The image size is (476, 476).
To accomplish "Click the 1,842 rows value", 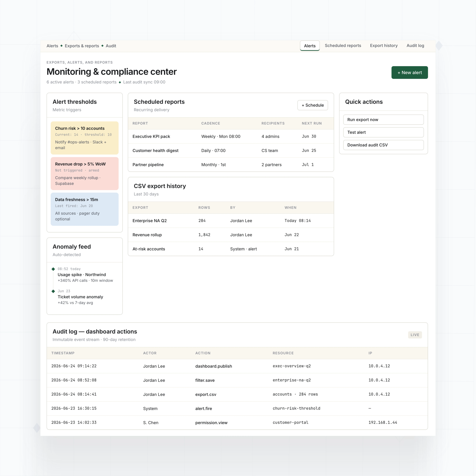I will 204,235.
